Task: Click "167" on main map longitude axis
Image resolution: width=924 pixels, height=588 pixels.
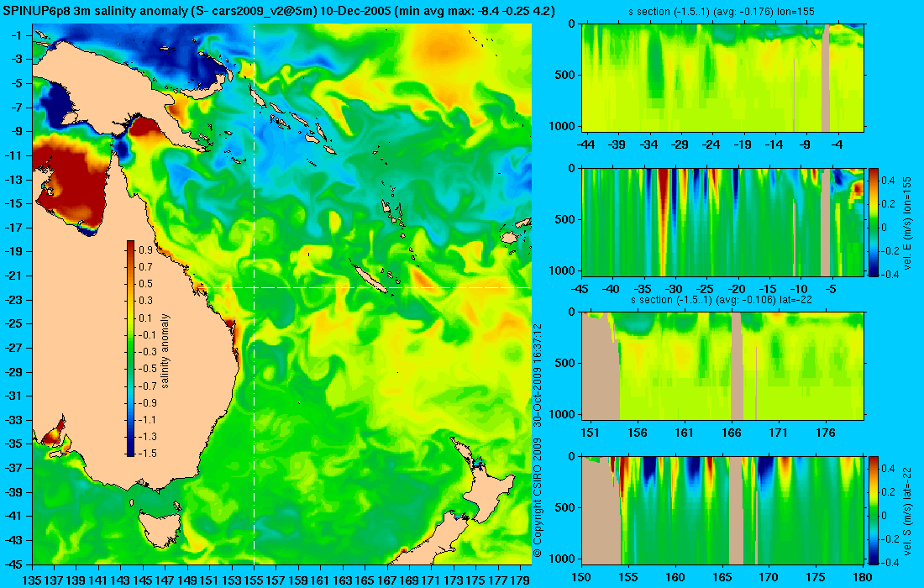Action: pos(386,580)
